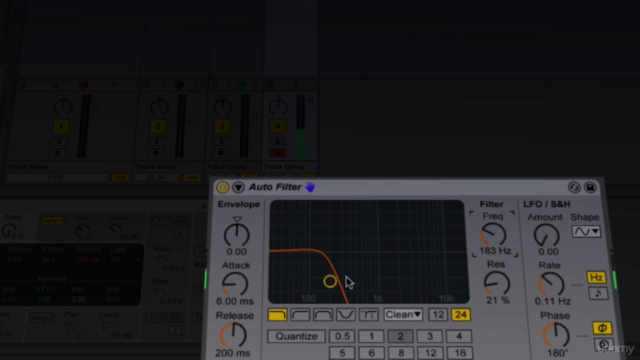Click the Res knob showing 21 %
The height and width of the screenshot is (360, 640).
(496, 283)
